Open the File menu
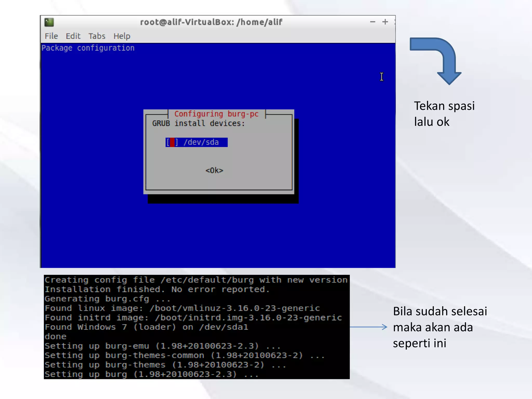The width and height of the screenshot is (532, 399). point(51,36)
